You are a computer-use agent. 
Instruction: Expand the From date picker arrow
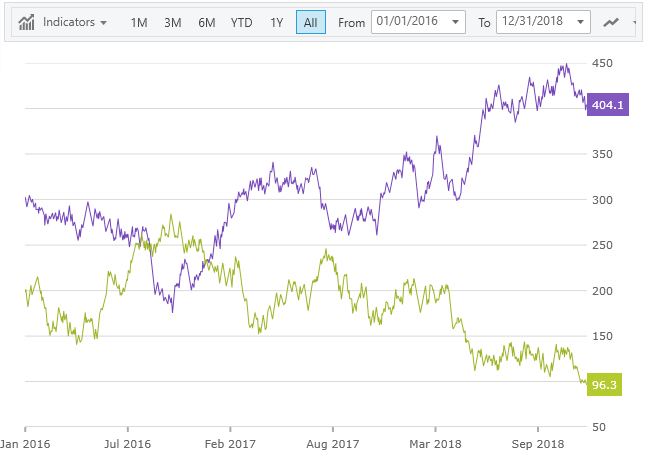[x=456, y=22]
